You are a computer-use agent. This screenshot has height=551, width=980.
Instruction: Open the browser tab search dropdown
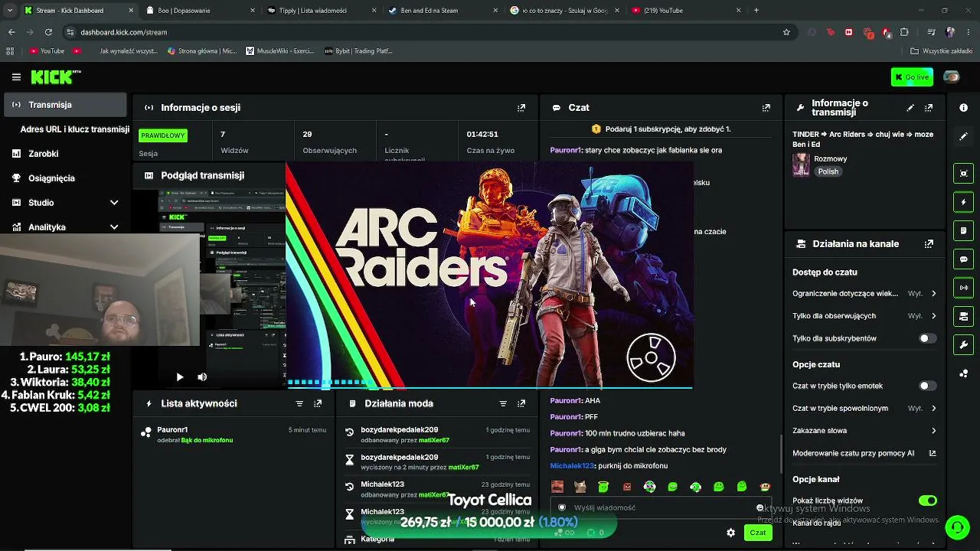point(10,11)
